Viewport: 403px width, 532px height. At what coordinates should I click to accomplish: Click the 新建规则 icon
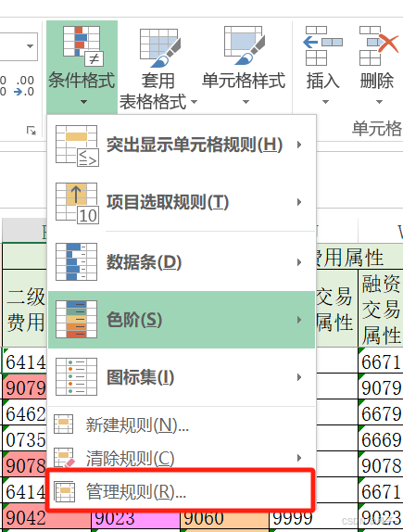click(63, 424)
